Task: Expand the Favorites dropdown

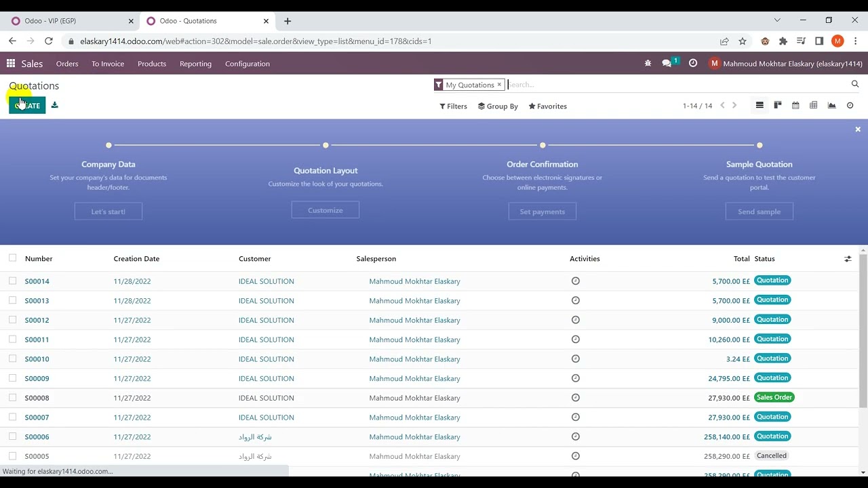Action: tap(547, 106)
